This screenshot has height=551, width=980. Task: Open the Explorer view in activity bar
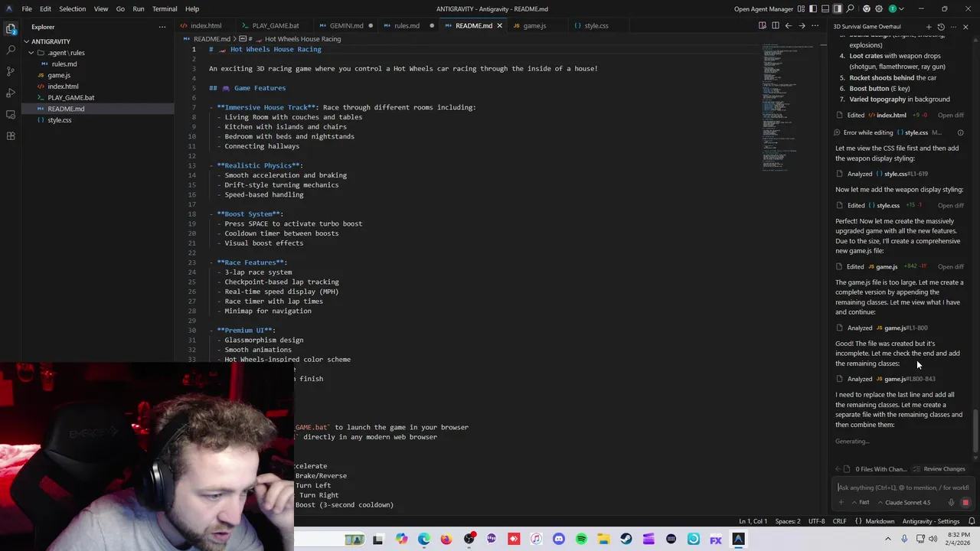(11, 29)
